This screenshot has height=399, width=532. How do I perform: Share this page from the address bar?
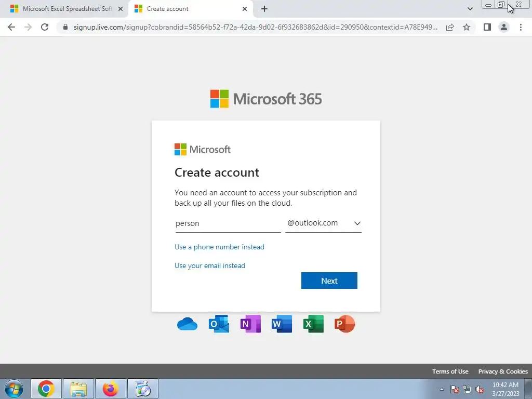pos(450,27)
